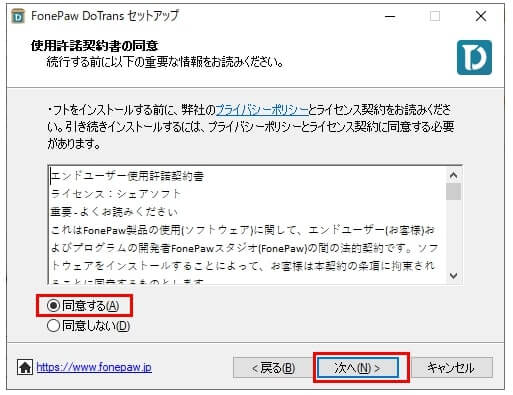Click the FonePaw DoTrans title bar icon

(x=18, y=16)
